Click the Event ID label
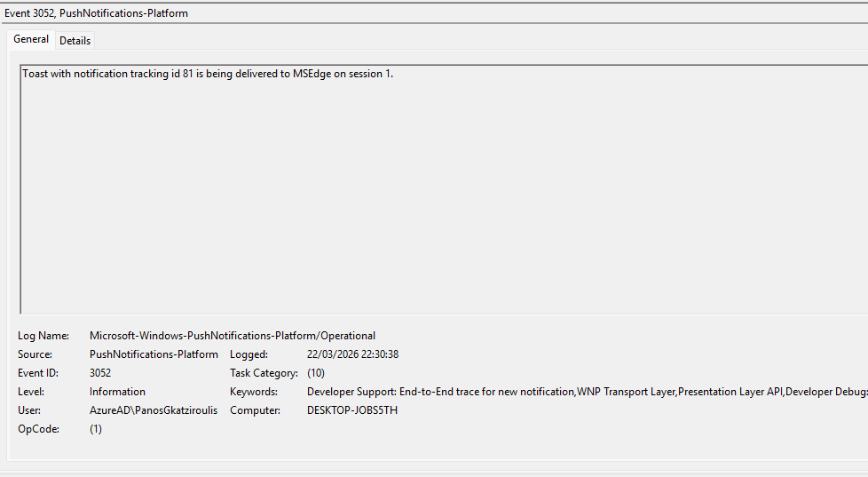868x477 pixels. (x=38, y=373)
